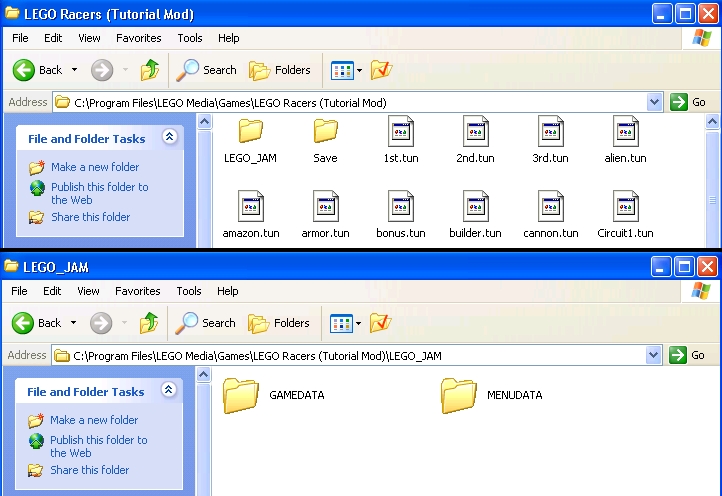Click Go button in LEGO_JAM window
Viewport: 722px width, 496px height.
[x=687, y=355]
